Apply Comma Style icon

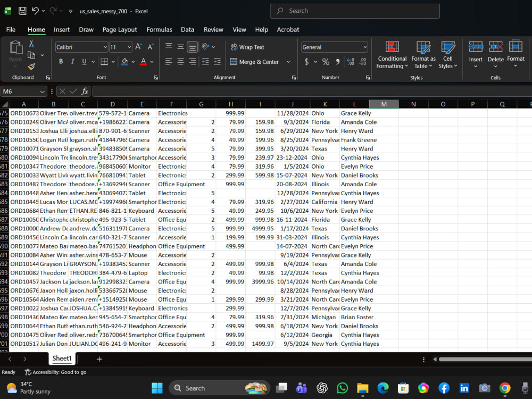(x=338, y=62)
